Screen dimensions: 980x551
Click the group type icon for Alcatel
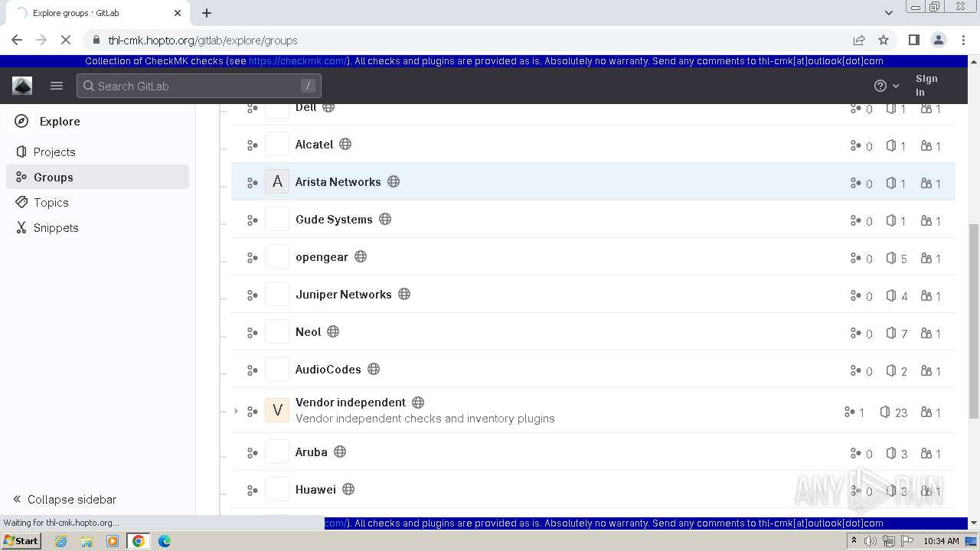[252, 145]
